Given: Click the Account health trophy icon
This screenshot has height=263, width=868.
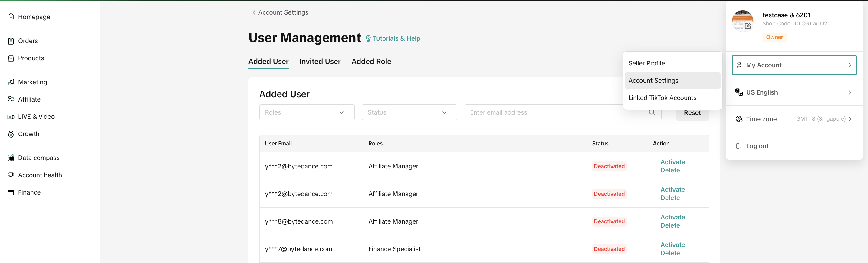Looking at the screenshot, I should tap(11, 175).
